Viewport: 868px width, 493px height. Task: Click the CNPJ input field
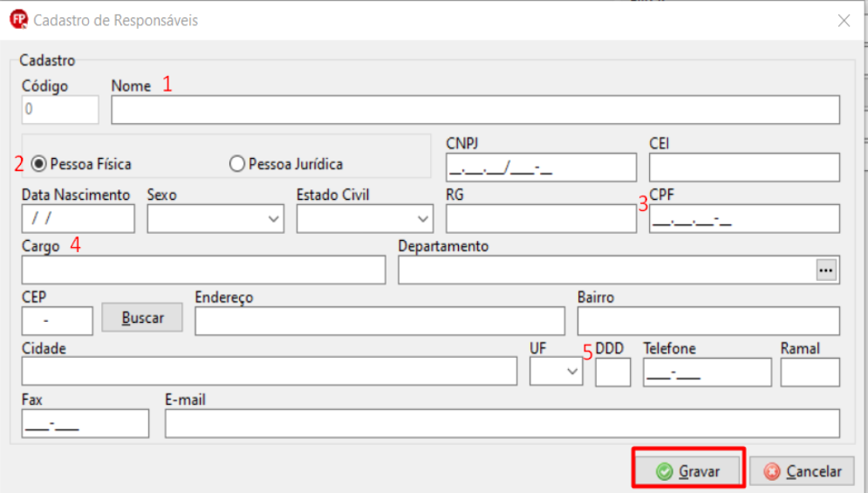click(x=541, y=168)
